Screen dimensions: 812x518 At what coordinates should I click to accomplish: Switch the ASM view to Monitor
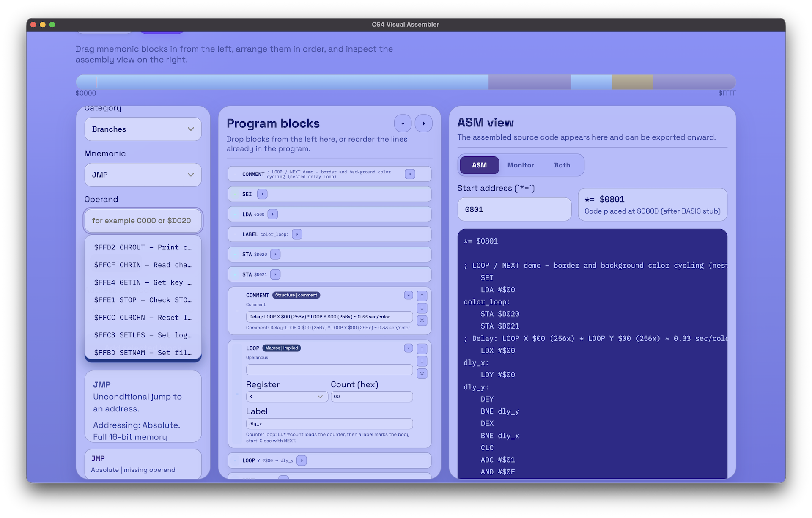click(520, 165)
